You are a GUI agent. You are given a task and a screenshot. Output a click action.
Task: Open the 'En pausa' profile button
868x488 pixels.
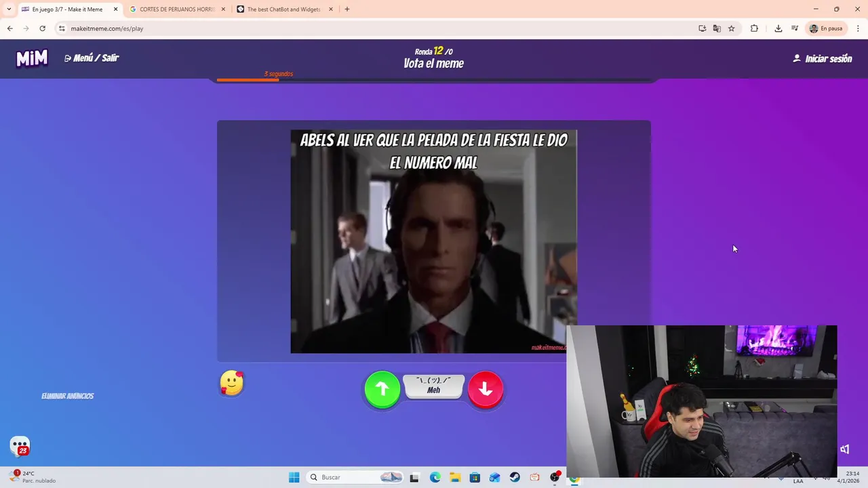[x=826, y=28]
